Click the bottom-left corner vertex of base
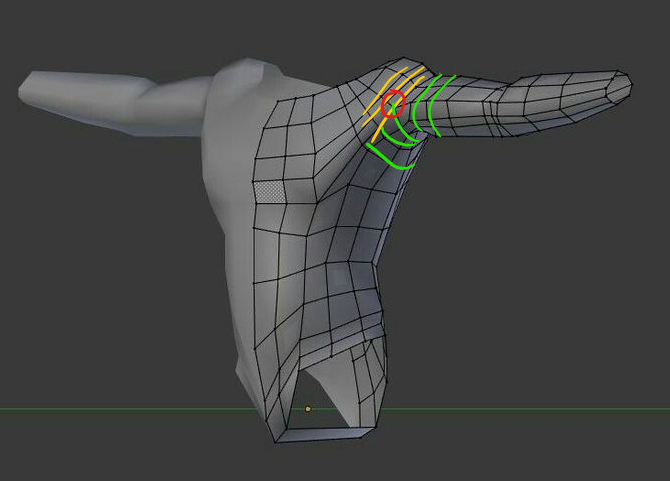670x481 pixels. (275, 442)
